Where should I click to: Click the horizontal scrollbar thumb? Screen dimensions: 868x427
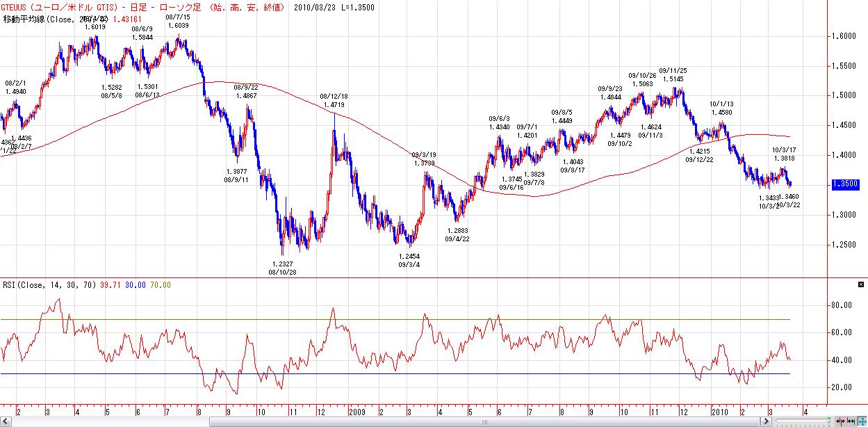[484, 422]
